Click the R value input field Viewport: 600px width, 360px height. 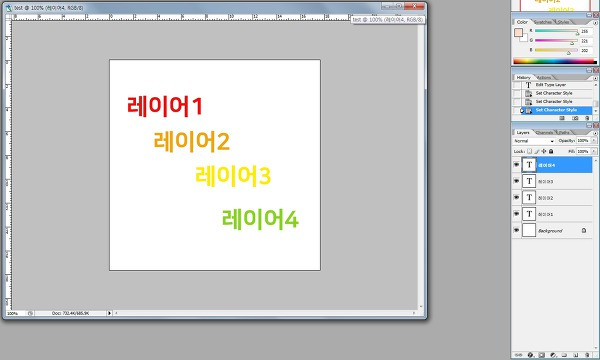(586, 31)
